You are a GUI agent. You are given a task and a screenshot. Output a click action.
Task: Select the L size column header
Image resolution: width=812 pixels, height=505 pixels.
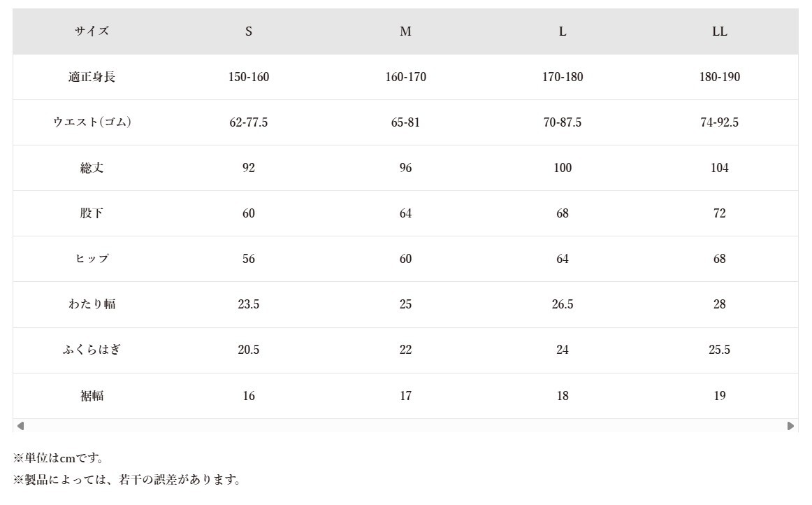(563, 31)
